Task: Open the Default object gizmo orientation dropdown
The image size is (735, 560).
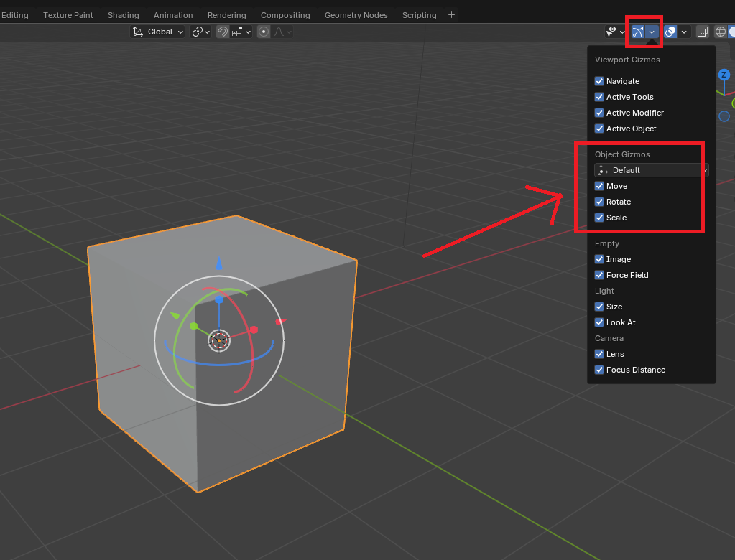Action: coord(652,170)
